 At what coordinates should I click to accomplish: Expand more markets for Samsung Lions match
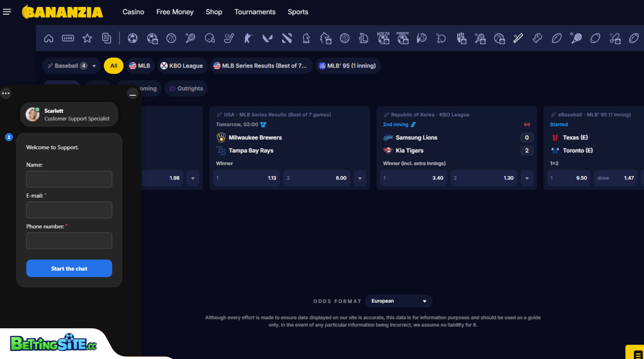(527, 178)
